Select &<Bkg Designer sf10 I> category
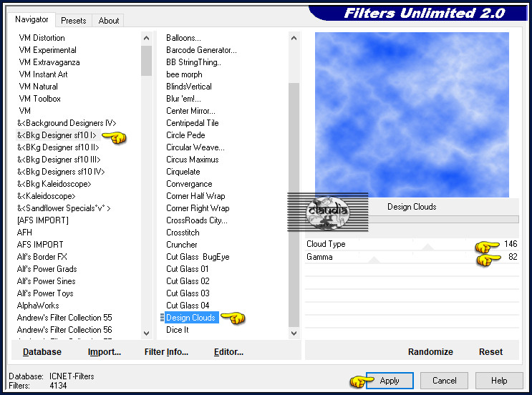This screenshot has height=395, width=532. coord(57,135)
